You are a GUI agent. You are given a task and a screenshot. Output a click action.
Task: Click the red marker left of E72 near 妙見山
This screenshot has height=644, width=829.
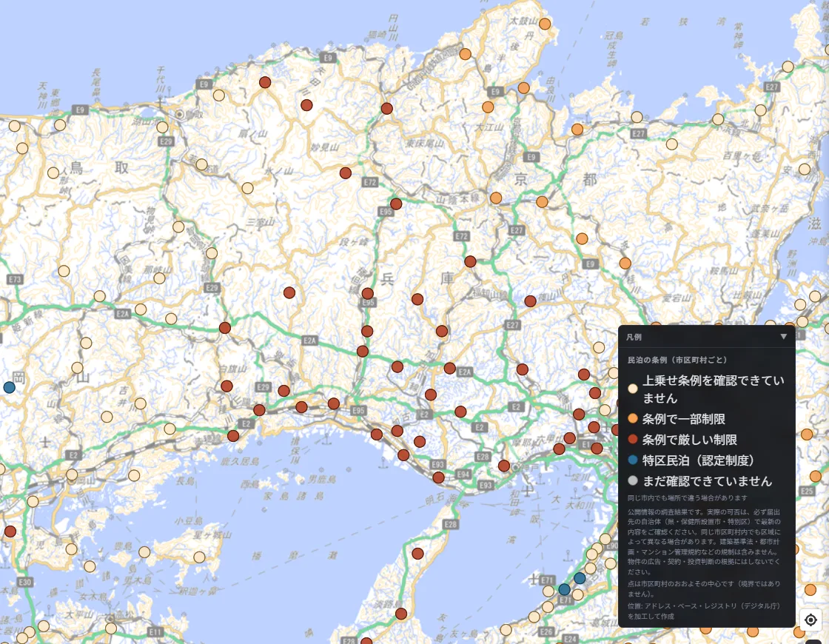(345, 173)
